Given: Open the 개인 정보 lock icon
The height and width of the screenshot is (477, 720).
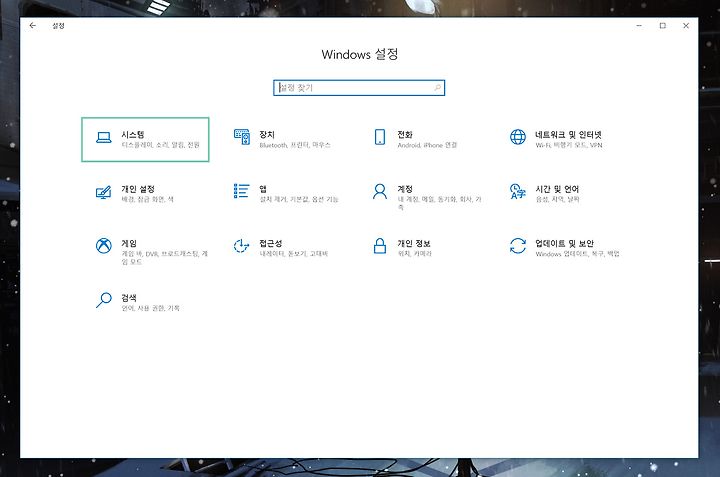Looking at the screenshot, I should (380, 246).
